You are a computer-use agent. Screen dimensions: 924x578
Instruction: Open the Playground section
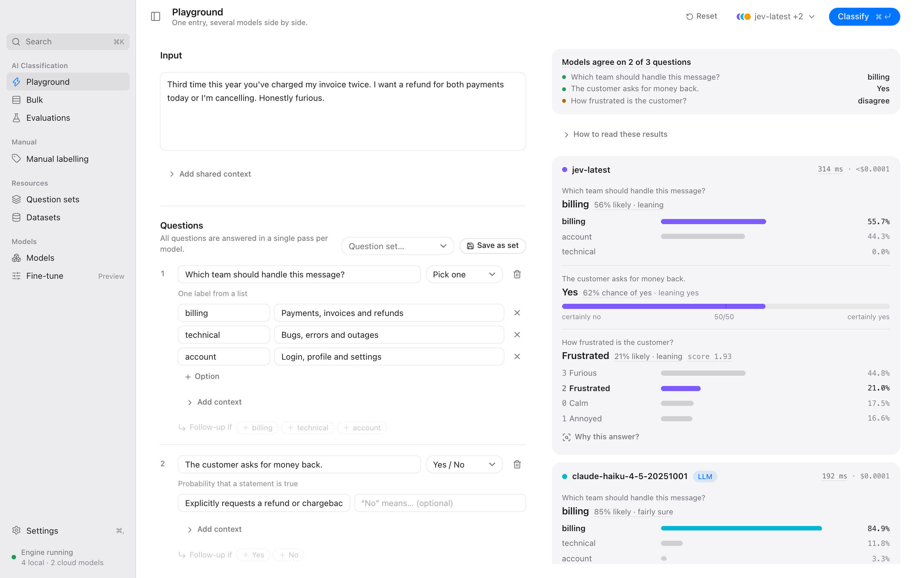pyautogui.click(x=68, y=82)
